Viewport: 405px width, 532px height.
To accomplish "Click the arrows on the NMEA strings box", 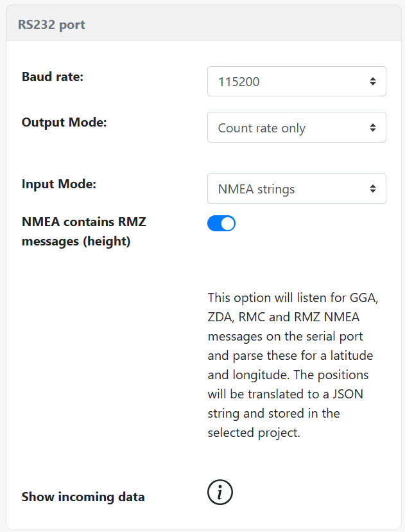I will click(373, 189).
